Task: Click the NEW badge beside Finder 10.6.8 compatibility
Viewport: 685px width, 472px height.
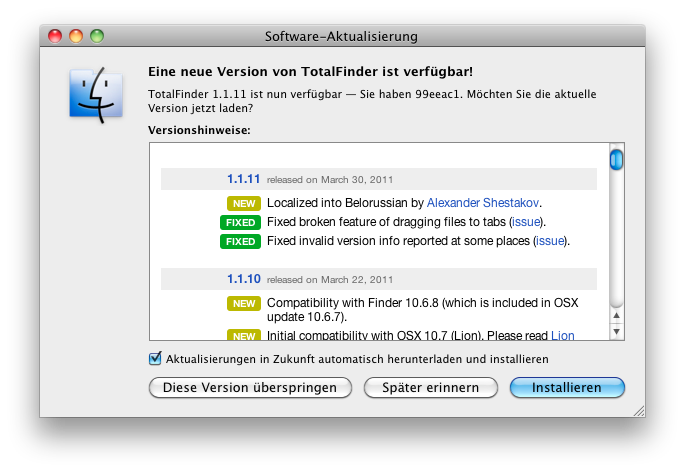Action: click(x=243, y=303)
